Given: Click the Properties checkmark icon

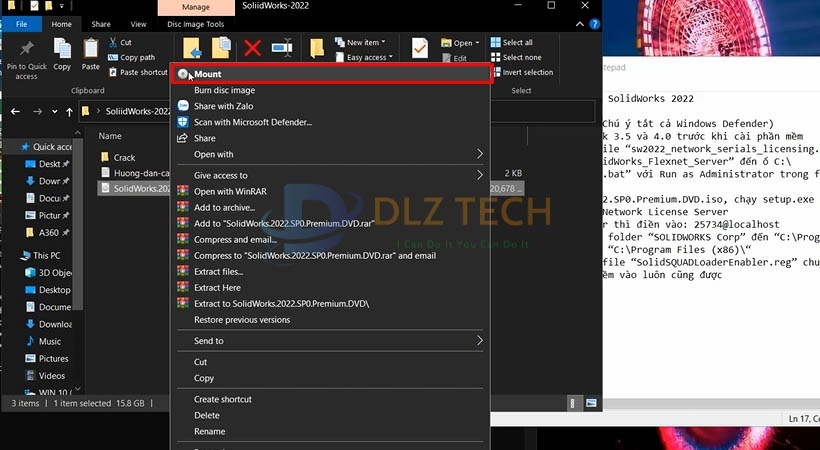Looking at the screenshot, I should point(420,49).
